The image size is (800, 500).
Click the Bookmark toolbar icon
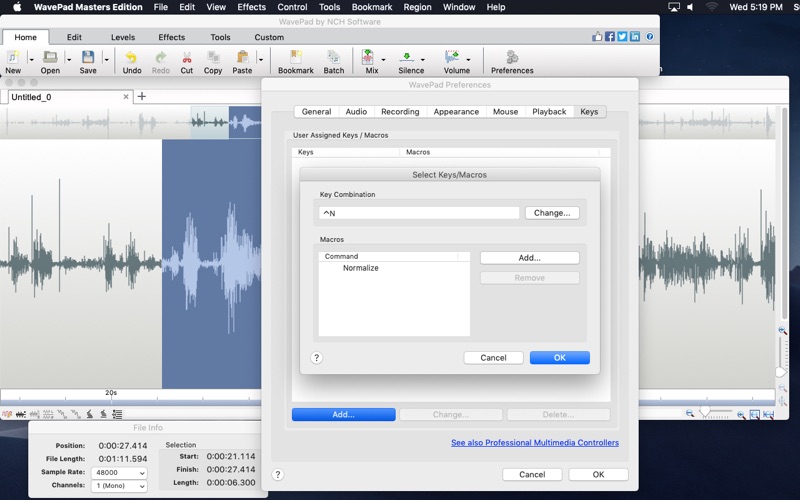[295, 59]
